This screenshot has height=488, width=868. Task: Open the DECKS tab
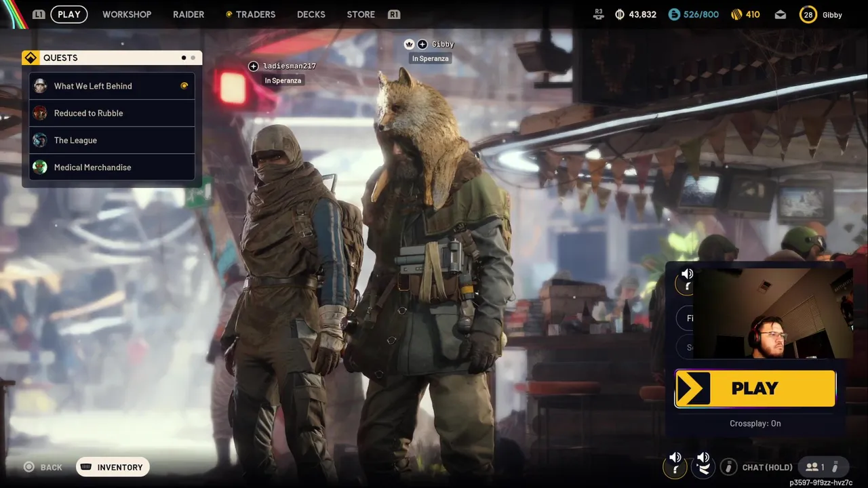click(x=311, y=14)
